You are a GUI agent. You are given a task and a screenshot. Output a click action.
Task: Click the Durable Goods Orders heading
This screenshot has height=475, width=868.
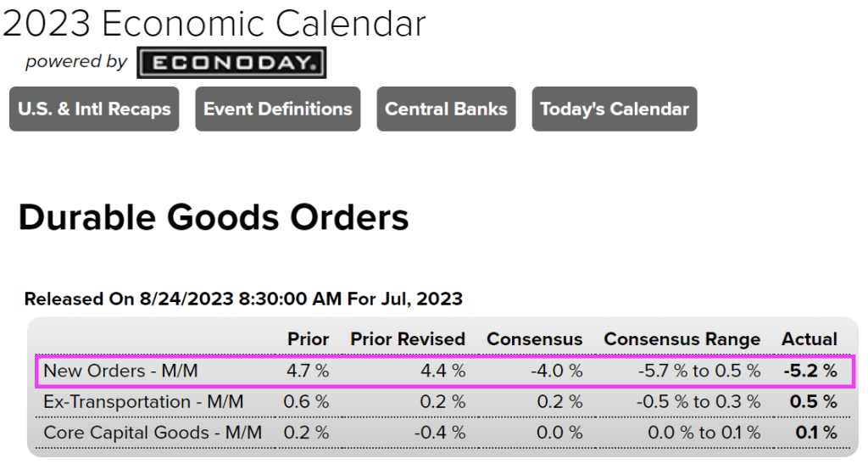[214, 217]
